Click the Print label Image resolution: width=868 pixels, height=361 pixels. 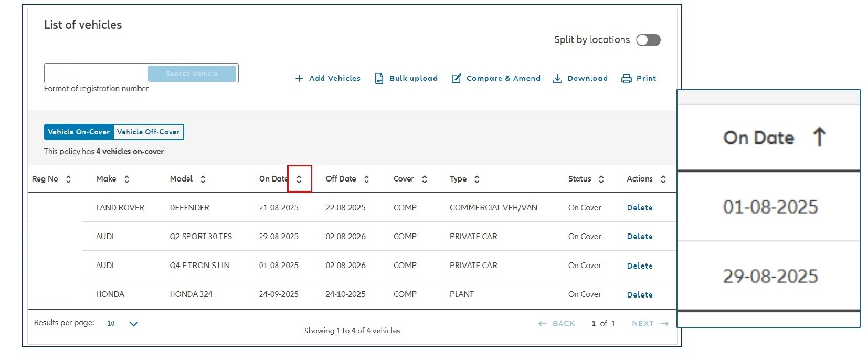[x=646, y=79]
